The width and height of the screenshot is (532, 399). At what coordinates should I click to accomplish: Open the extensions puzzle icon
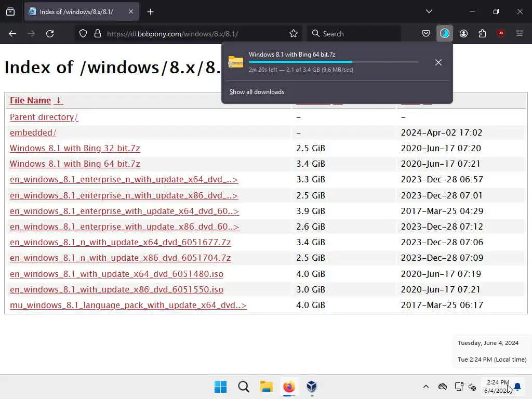482,33
